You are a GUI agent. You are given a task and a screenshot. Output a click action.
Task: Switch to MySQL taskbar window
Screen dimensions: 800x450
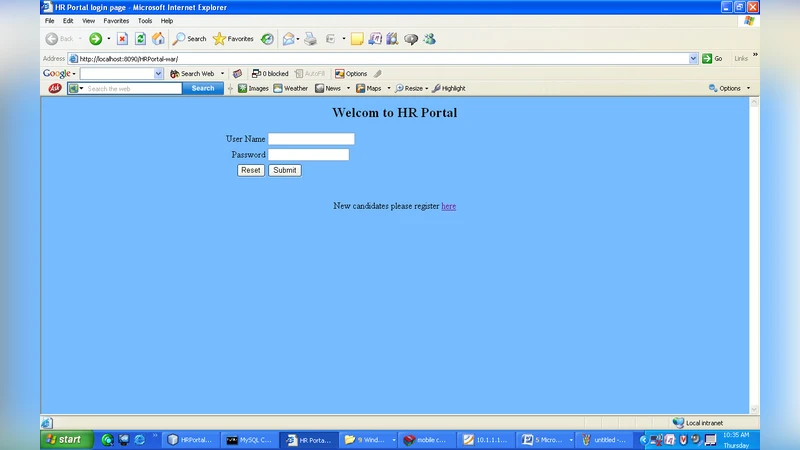tap(248, 440)
